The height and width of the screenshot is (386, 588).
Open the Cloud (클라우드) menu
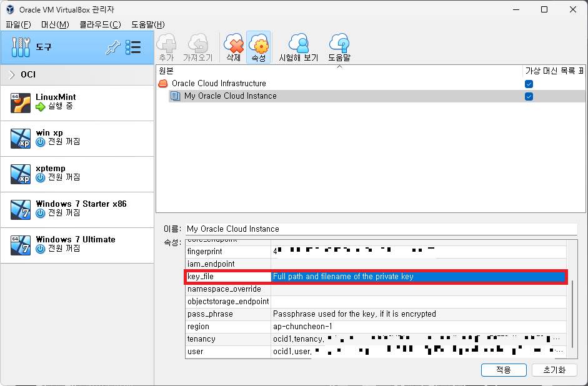pyautogui.click(x=100, y=25)
